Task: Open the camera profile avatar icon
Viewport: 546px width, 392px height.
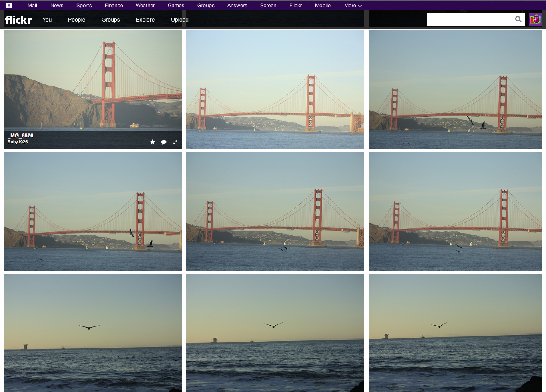Action: click(x=535, y=19)
